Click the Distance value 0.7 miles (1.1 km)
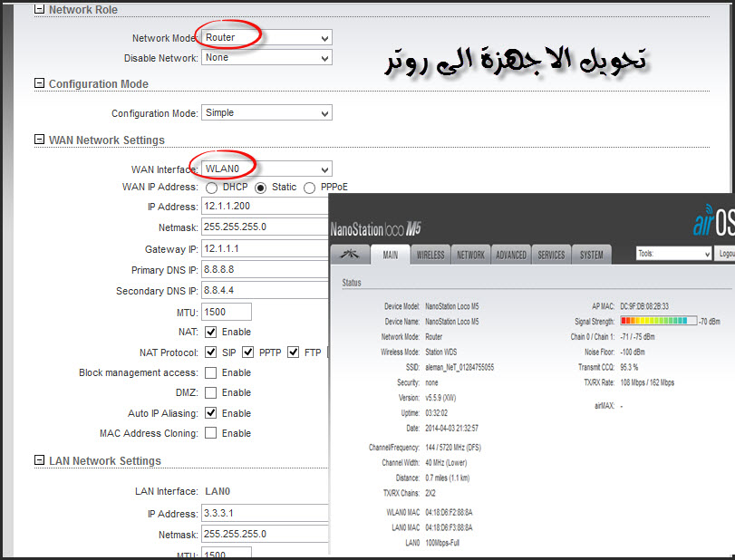The image size is (735, 560). pyautogui.click(x=447, y=478)
